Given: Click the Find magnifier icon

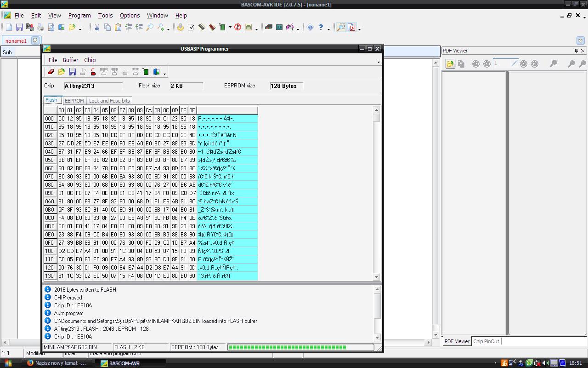Looking at the screenshot, I should click(x=150, y=28).
